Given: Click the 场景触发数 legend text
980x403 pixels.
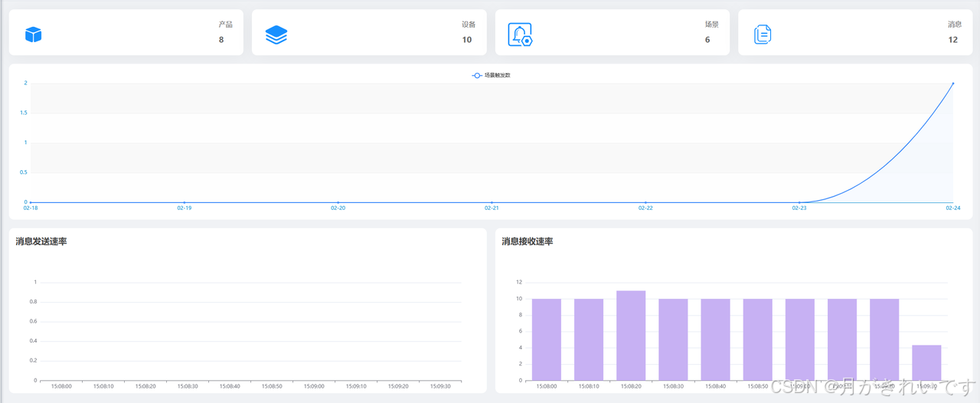Looking at the screenshot, I should (x=497, y=75).
